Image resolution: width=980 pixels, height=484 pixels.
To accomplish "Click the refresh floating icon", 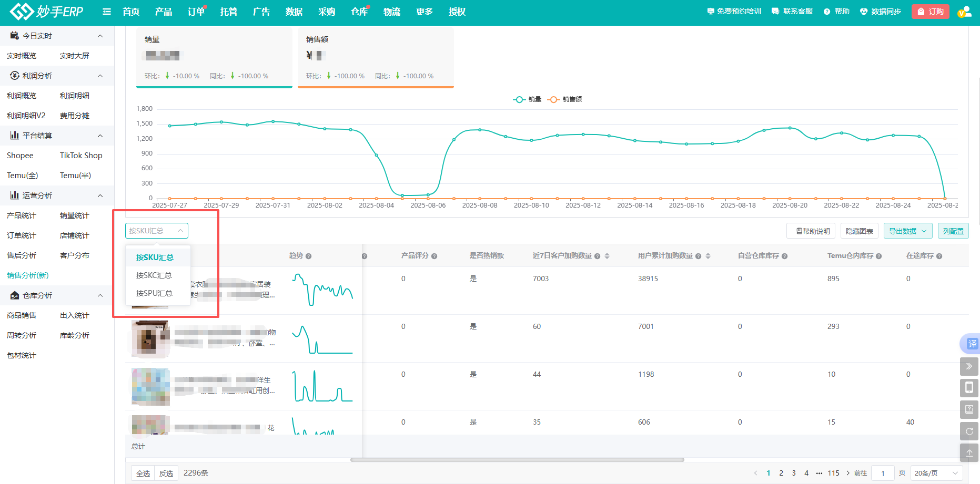I will pyautogui.click(x=969, y=431).
